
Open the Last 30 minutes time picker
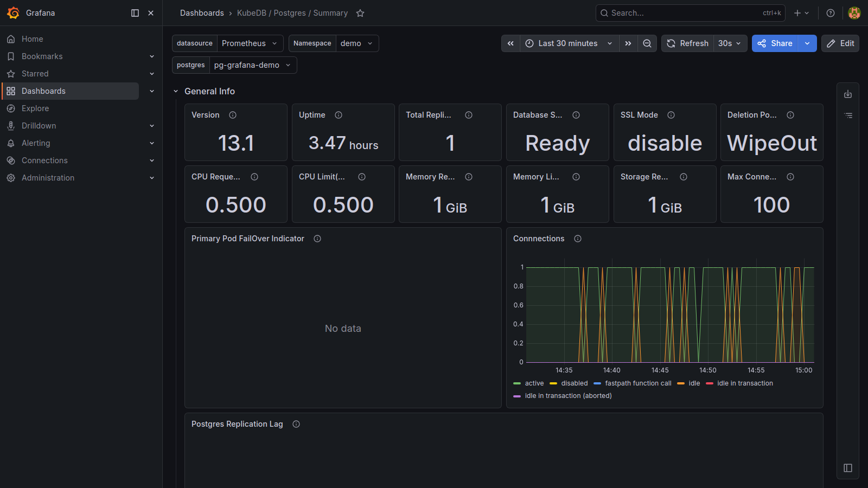570,43
